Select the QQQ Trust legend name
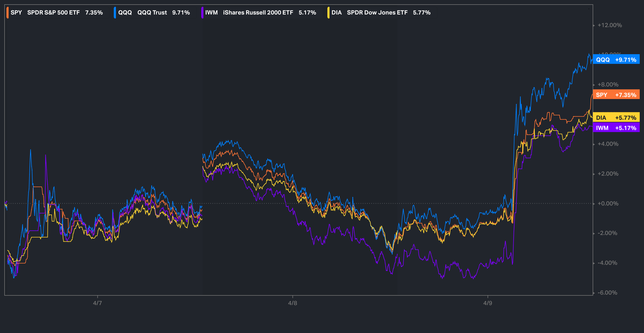This screenshot has width=644, height=333. [152, 13]
